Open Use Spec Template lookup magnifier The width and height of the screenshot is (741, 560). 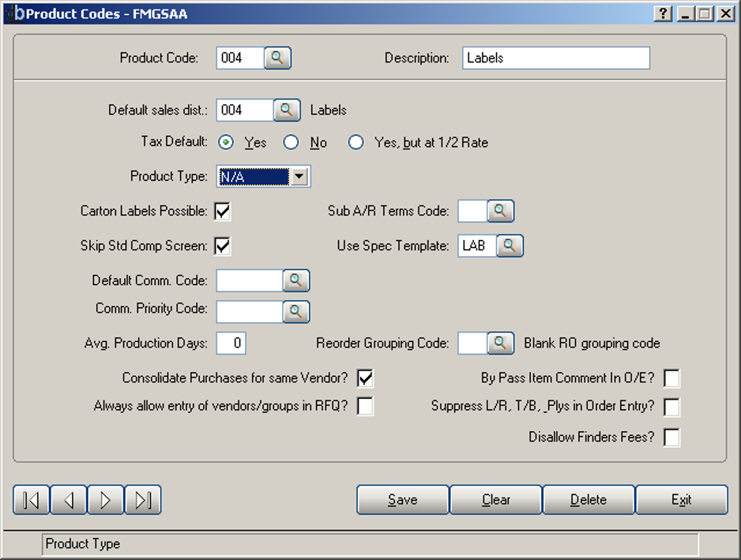click(x=510, y=246)
